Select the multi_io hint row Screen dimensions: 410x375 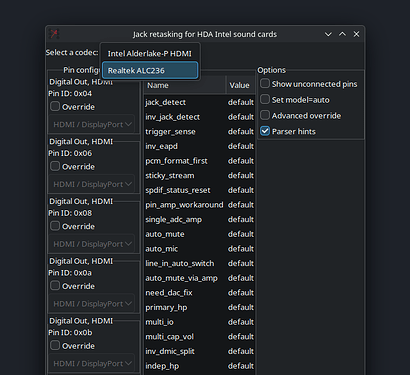(200, 322)
